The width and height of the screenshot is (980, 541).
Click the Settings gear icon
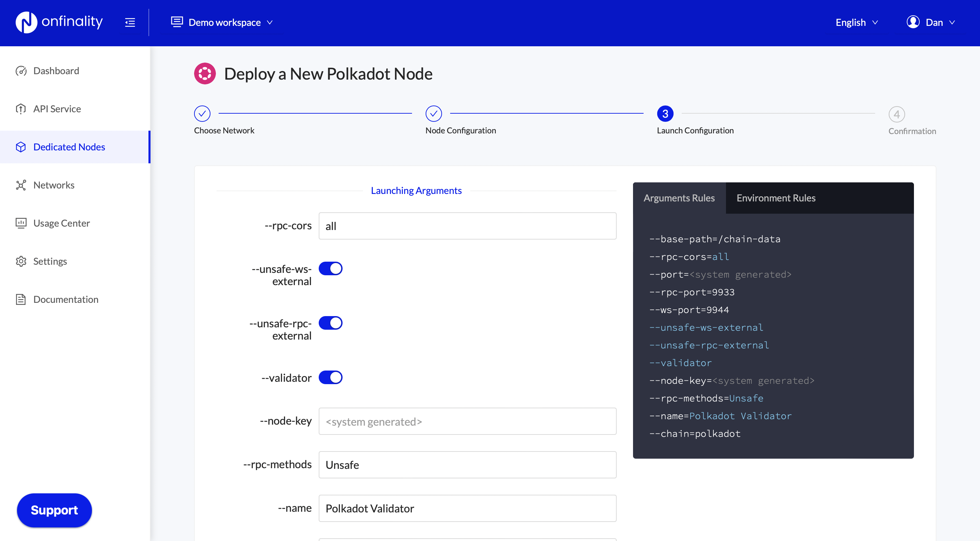click(21, 261)
